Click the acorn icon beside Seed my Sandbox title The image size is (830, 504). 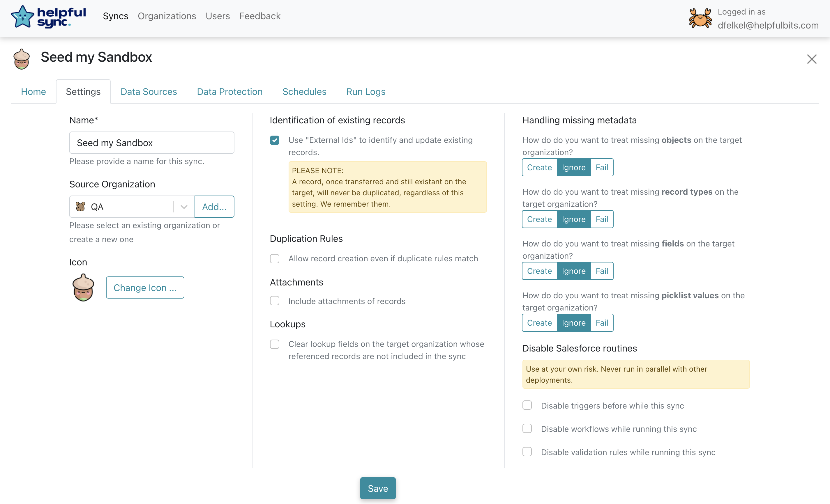(x=21, y=58)
